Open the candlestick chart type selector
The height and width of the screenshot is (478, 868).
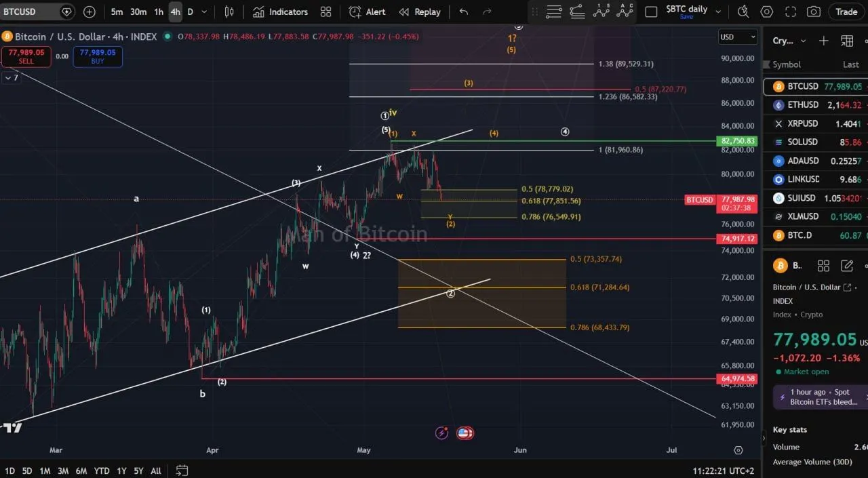pos(229,12)
